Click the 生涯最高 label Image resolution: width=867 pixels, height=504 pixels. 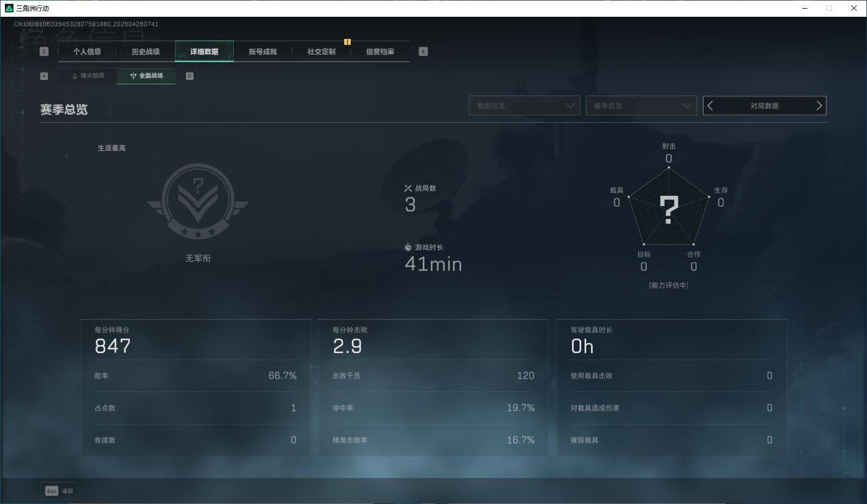[x=111, y=148]
